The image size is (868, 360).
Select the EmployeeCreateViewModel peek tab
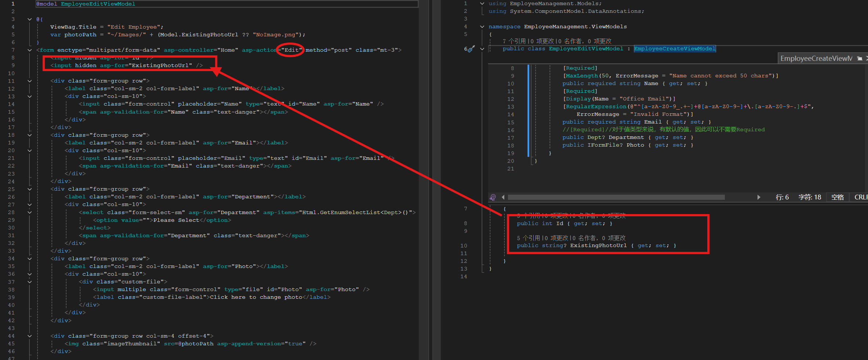click(x=816, y=58)
